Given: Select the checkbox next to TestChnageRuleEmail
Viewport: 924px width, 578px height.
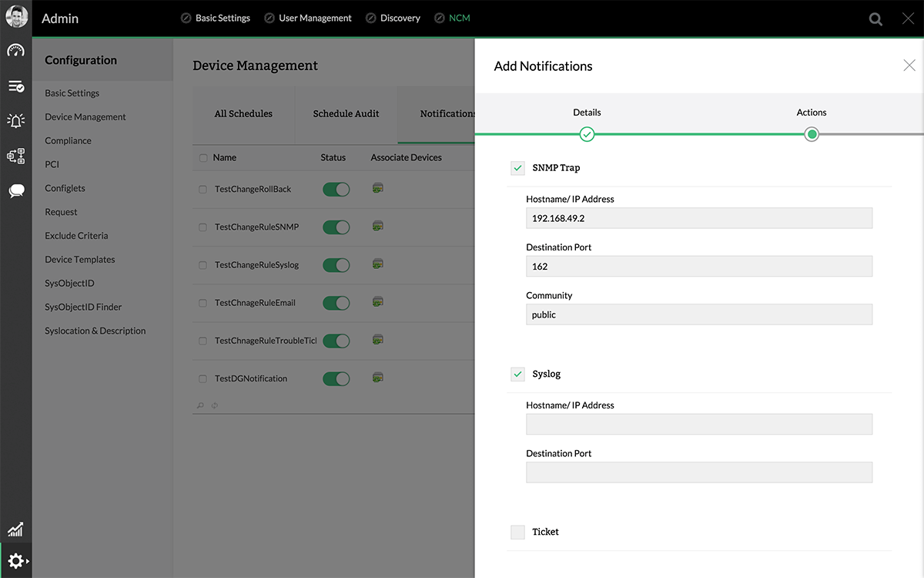Looking at the screenshot, I should click(x=203, y=302).
